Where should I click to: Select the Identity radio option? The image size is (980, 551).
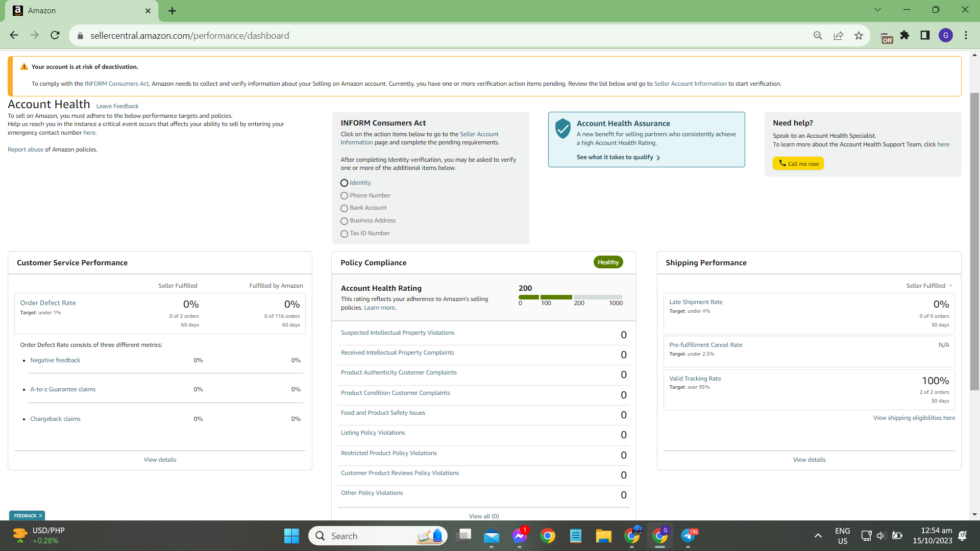[x=344, y=183]
